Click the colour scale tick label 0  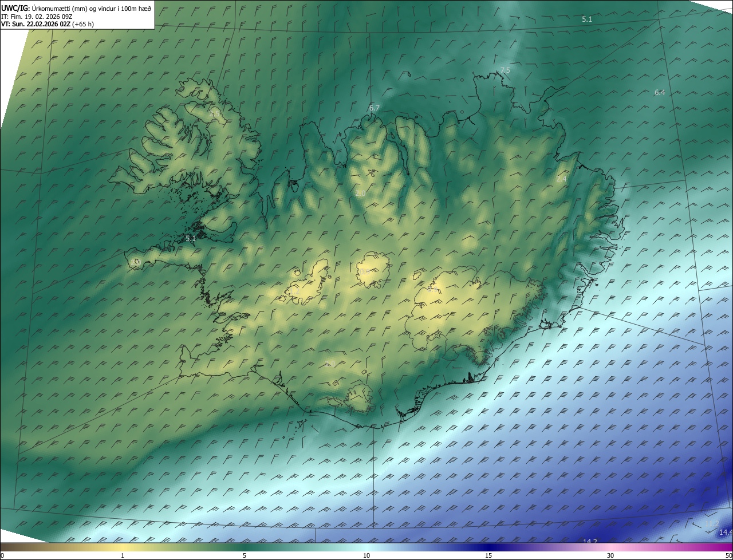coord(2,555)
